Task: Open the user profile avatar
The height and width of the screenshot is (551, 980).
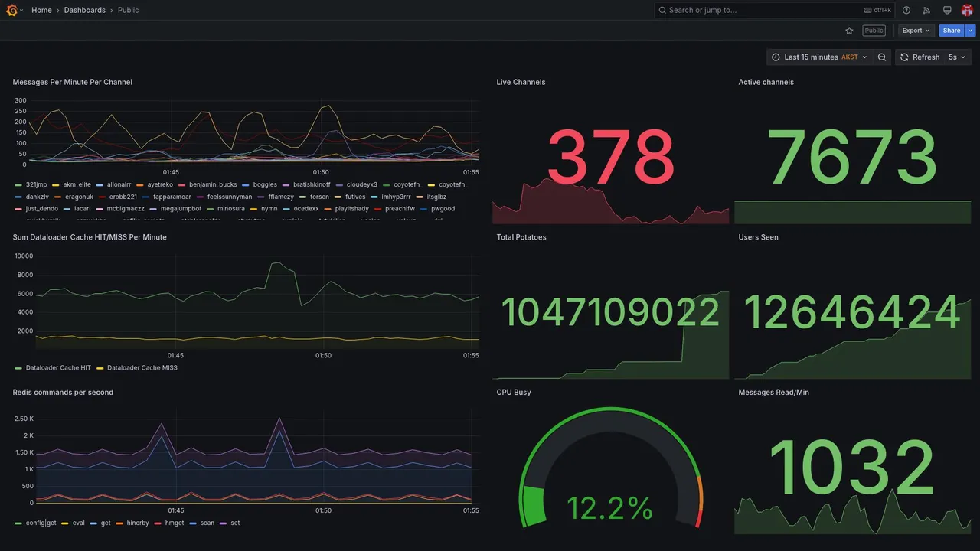Action: [x=967, y=10]
